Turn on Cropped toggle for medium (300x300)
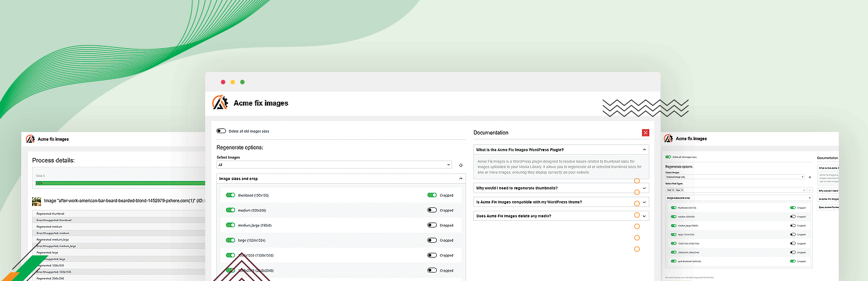This screenshot has width=868, height=281. (432, 210)
